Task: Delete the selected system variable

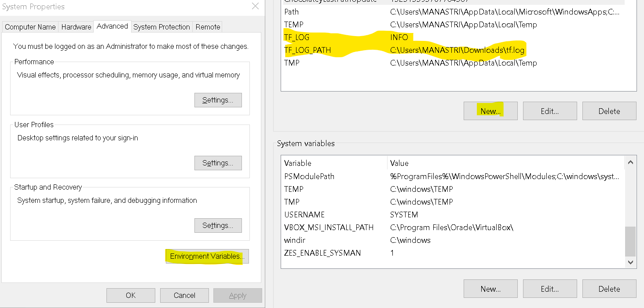Action: pyautogui.click(x=609, y=289)
